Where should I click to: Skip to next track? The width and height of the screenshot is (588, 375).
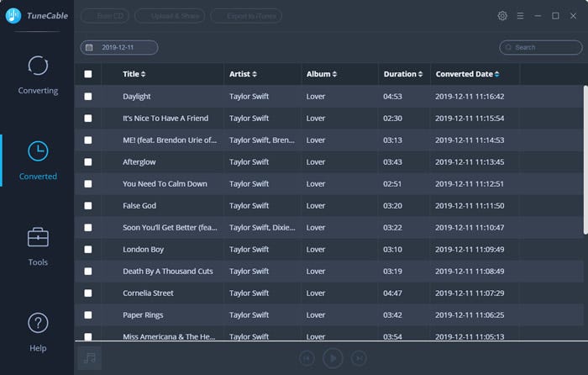pyautogui.click(x=359, y=358)
